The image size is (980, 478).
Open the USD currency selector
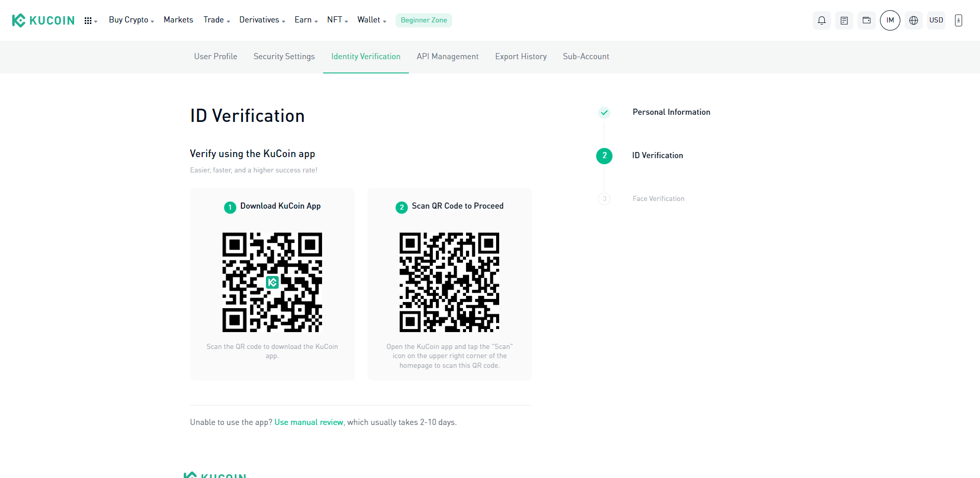coord(936,20)
